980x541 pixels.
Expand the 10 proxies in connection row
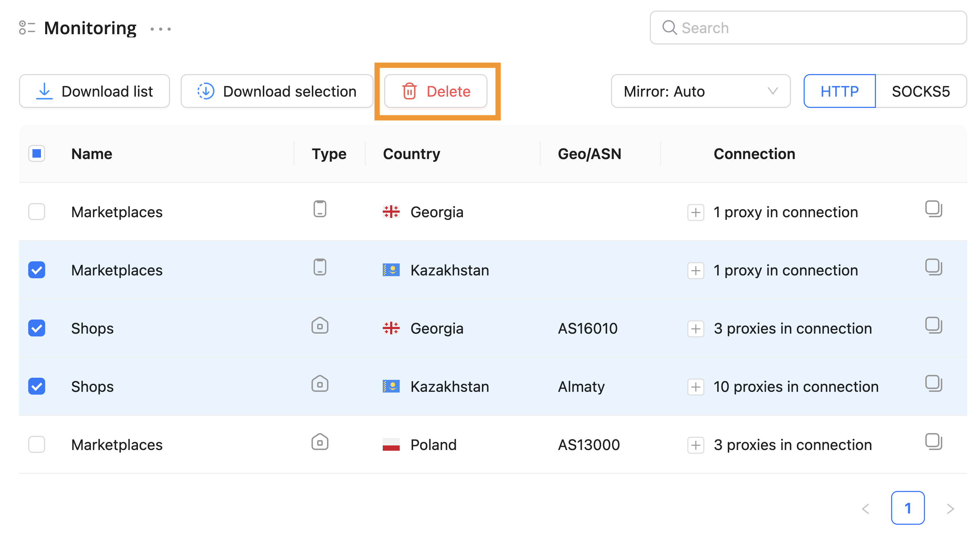[x=695, y=387]
